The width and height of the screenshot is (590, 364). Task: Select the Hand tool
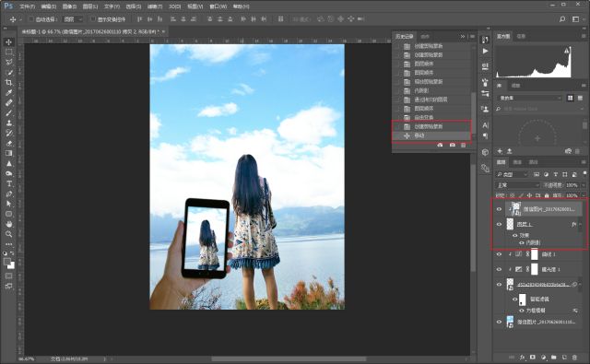coord(8,224)
